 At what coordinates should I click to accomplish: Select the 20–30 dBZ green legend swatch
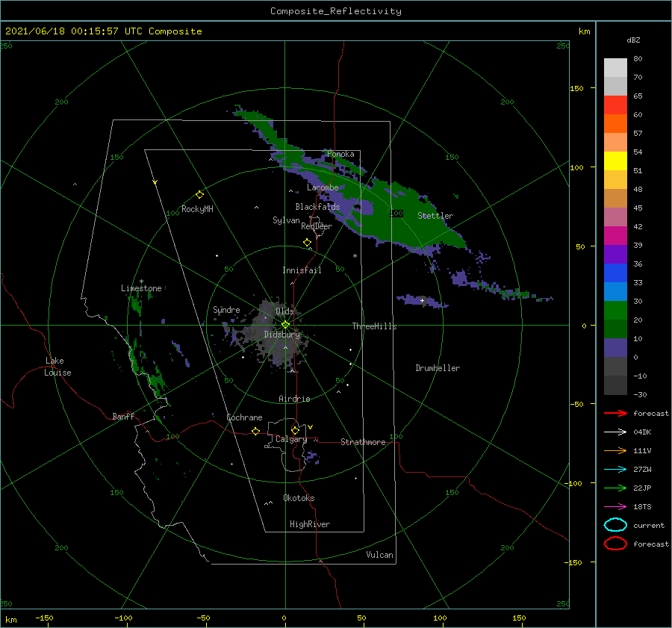coord(615,311)
